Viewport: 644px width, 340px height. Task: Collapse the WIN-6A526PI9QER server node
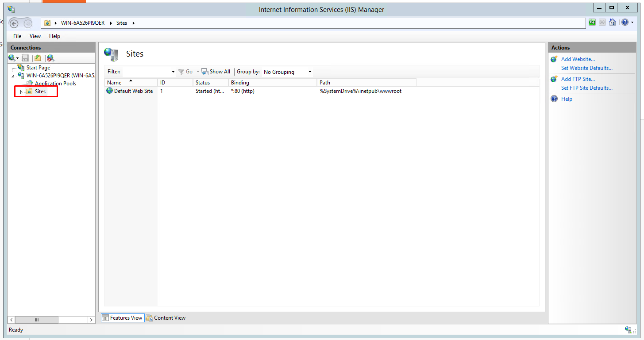click(13, 76)
